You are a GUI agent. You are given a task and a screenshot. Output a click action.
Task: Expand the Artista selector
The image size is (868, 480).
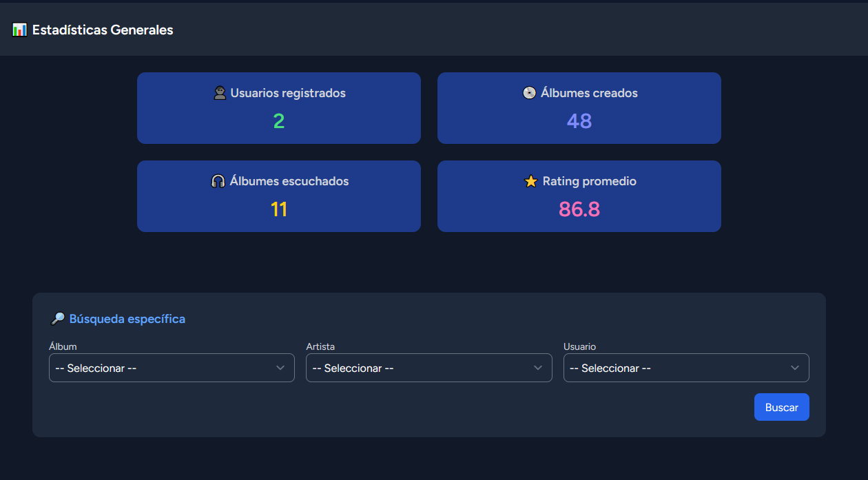428,368
